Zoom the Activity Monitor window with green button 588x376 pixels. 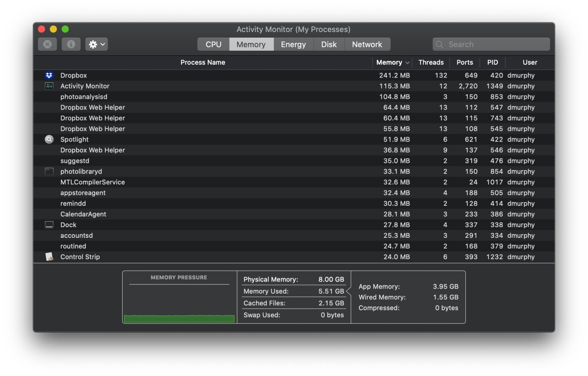(x=65, y=29)
